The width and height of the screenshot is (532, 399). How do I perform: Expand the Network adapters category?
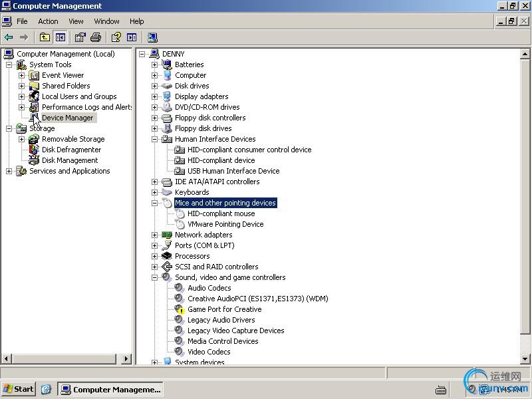(x=155, y=235)
